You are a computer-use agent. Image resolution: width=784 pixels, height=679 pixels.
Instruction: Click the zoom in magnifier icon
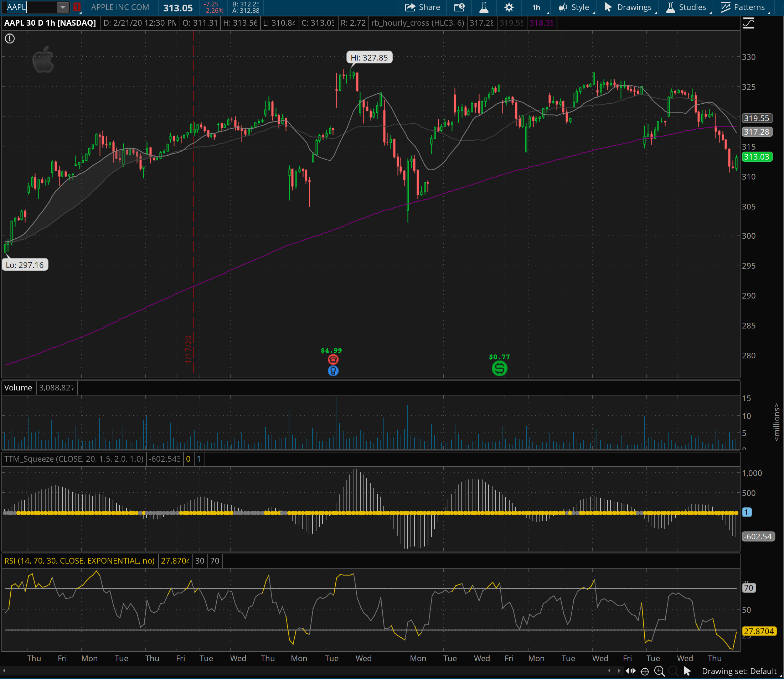click(x=659, y=671)
